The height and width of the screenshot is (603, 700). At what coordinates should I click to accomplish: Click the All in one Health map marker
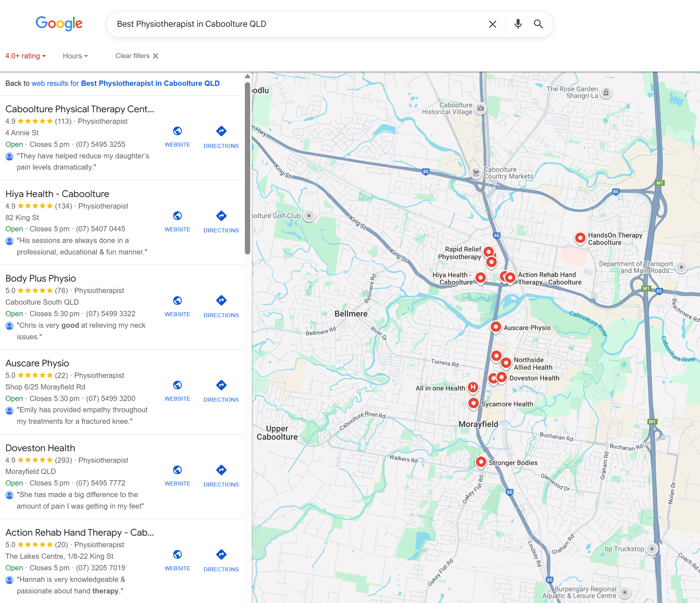pos(473,387)
